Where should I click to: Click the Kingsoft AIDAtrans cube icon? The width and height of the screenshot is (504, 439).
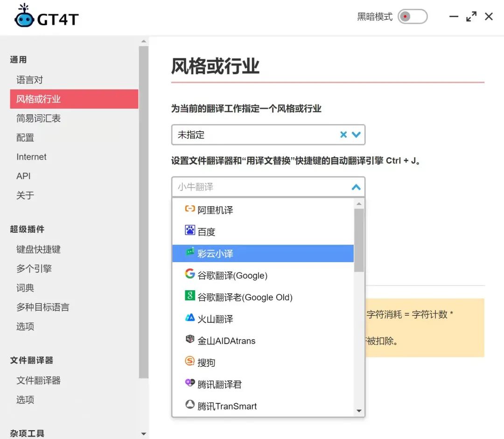189,339
